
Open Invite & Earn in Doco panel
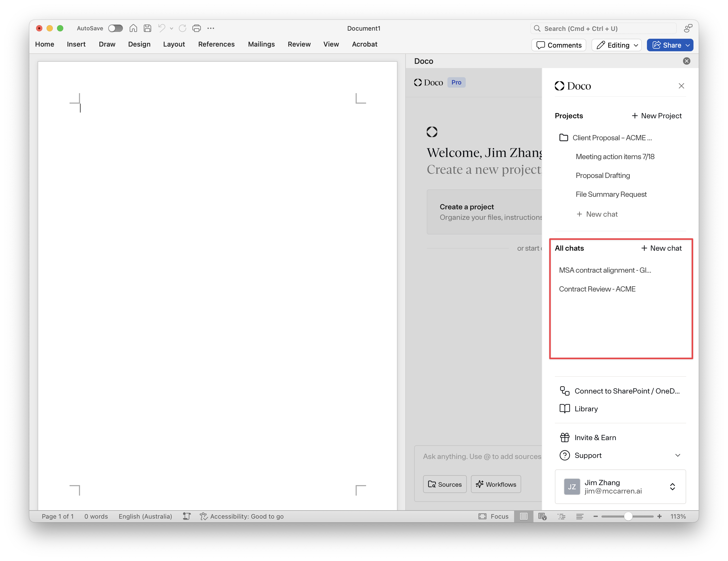point(595,437)
